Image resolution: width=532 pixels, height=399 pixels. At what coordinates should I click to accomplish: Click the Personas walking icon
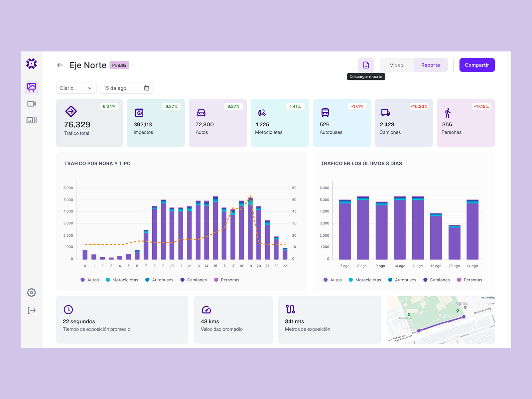coord(448,113)
